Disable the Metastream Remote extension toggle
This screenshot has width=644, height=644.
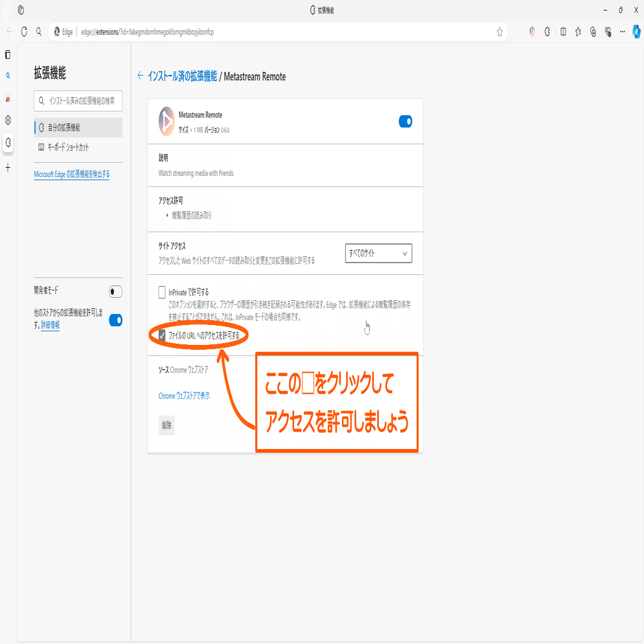pos(405,121)
